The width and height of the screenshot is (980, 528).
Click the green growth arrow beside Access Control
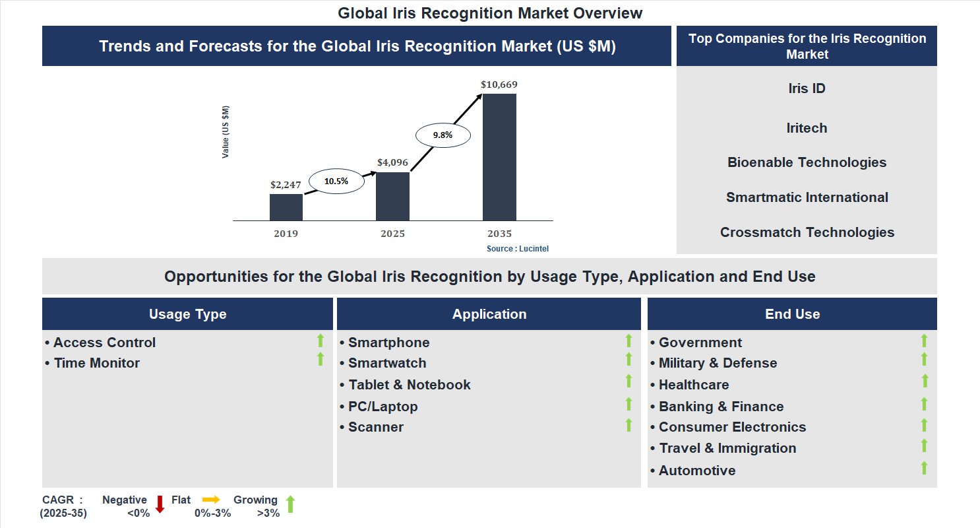click(x=320, y=341)
